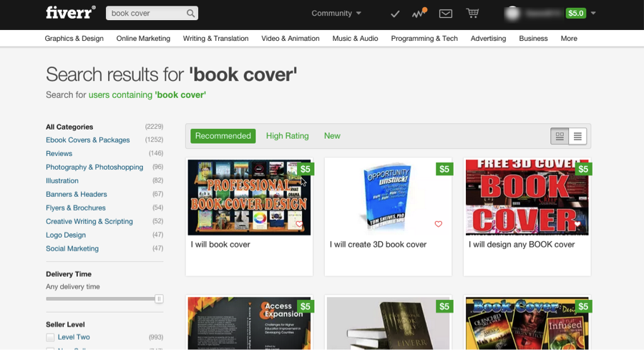Select the High Rating tab
Image resolution: width=644 pixels, height=350 pixels.
[x=288, y=136]
